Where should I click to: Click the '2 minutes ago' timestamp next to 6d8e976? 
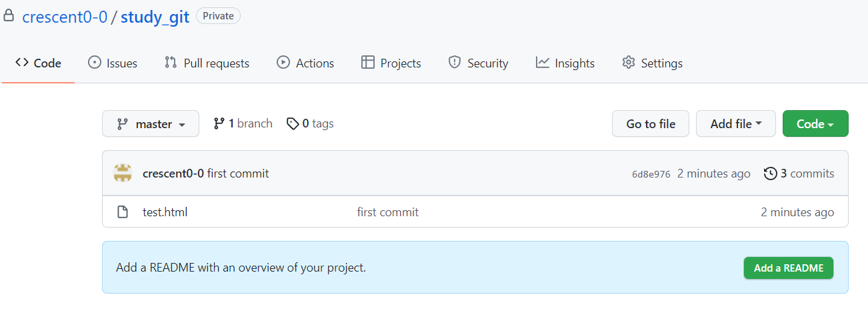pos(714,174)
